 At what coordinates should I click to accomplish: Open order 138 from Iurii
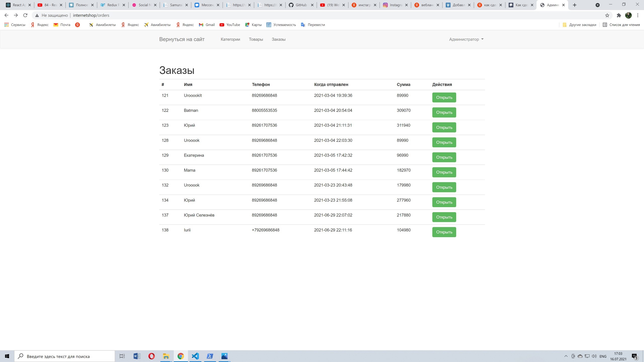444,232
